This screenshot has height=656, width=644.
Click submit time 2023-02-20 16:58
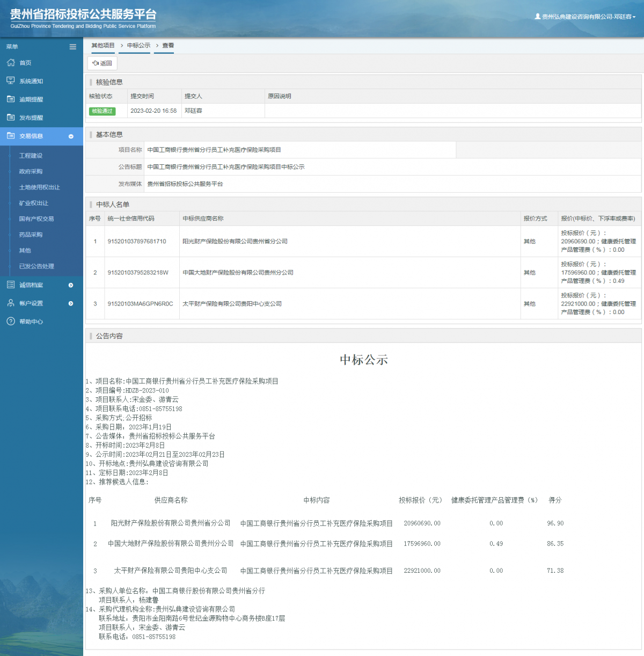click(x=153, y=111)
